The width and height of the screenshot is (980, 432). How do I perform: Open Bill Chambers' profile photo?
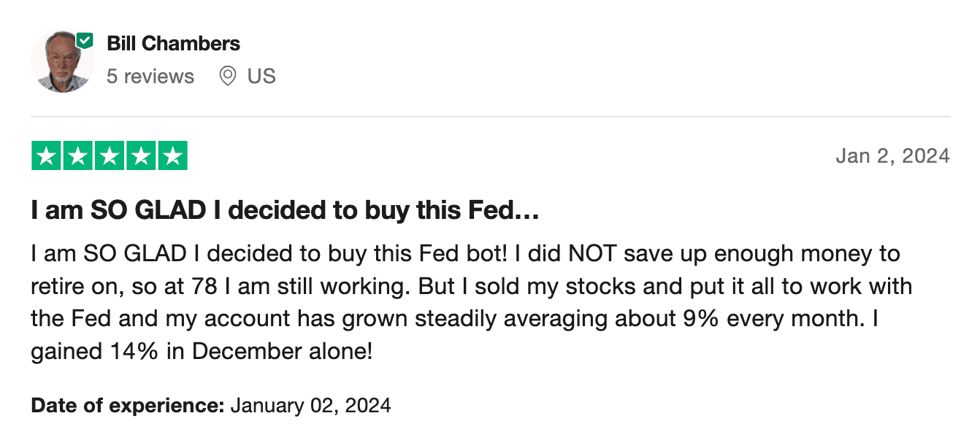coord(61,63)
